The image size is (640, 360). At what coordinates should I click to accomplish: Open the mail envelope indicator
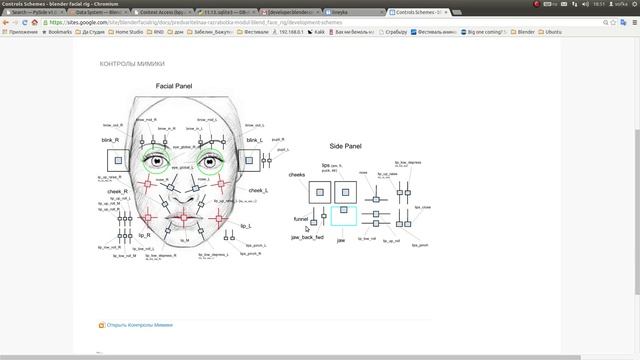pos(564,4)
